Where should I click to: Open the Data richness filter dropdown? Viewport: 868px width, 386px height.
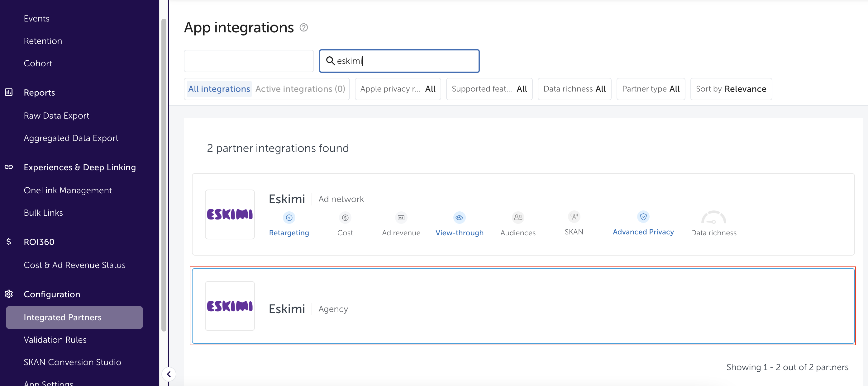point(575,89)
